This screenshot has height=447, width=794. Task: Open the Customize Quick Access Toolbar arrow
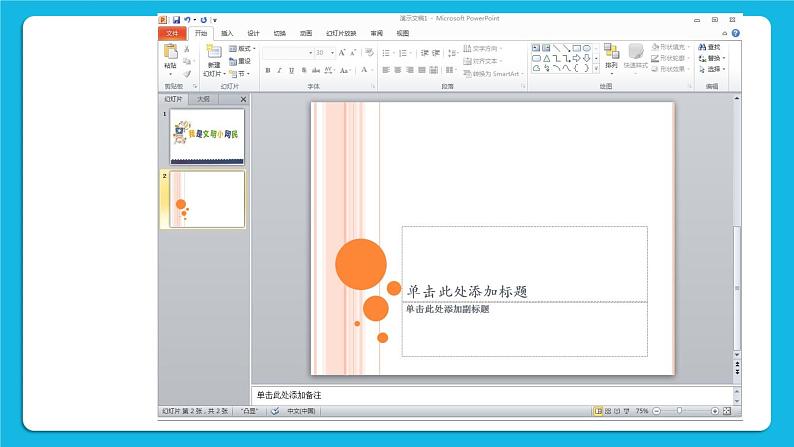[215, 20]
